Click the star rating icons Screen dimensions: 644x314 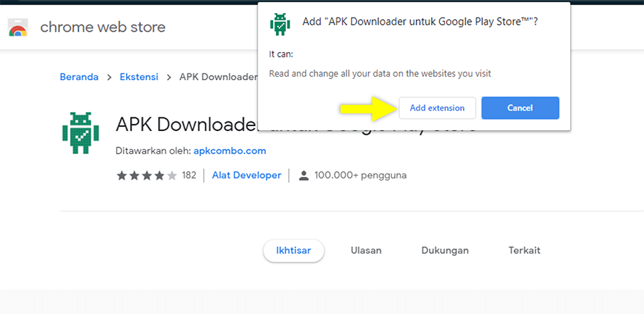[146, 176]
